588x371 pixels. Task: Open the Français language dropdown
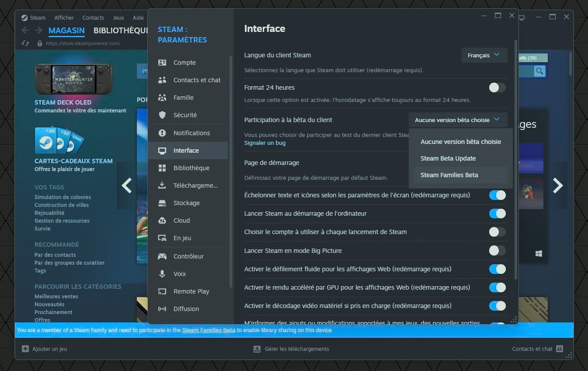coord(484,55)
